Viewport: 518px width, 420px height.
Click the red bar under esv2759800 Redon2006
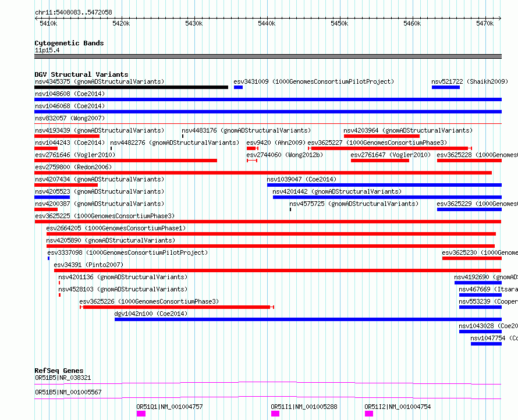click(263, 173)
